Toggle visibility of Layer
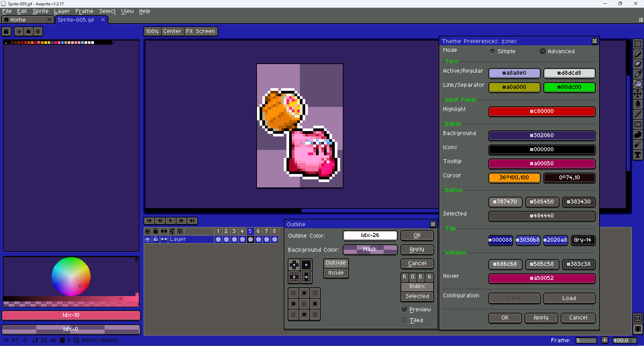This screenshot has width=644, height=346. pyautogui.click(x=148, y=239)
